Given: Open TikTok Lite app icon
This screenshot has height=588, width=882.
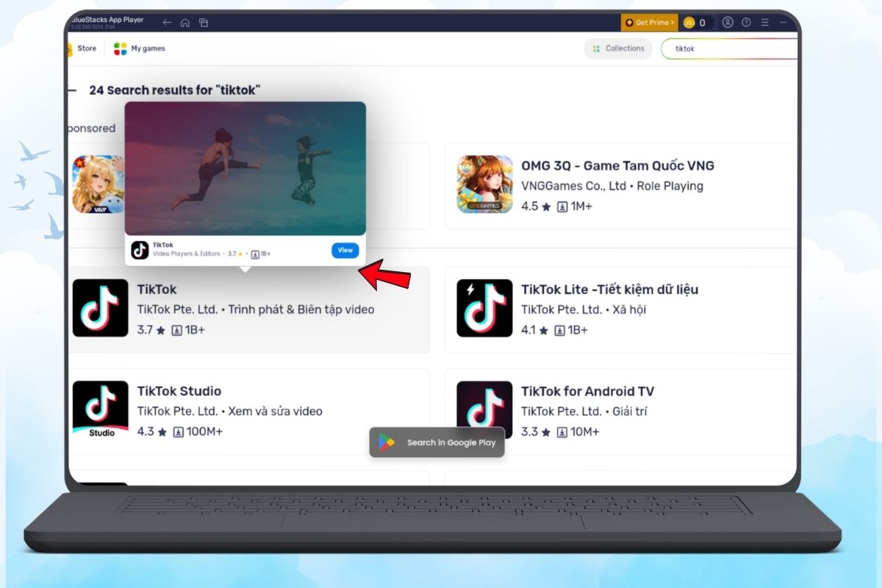Looking at the screenshot, I should point(484,308).
